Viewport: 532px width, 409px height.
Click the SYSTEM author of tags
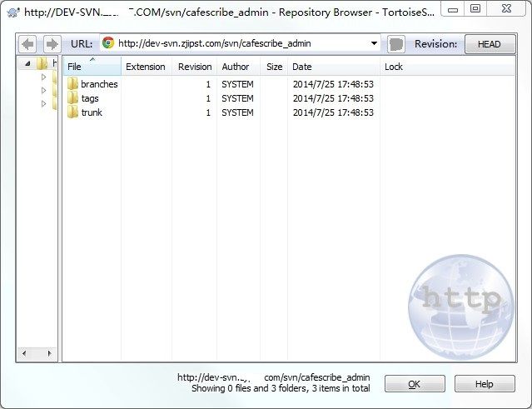[x=237, y=98]
